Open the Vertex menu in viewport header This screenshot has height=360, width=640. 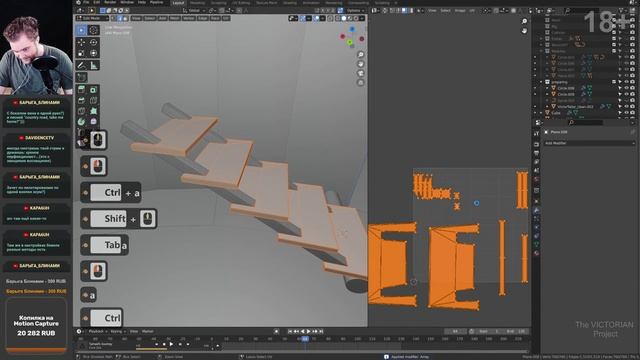click(189, 18)
